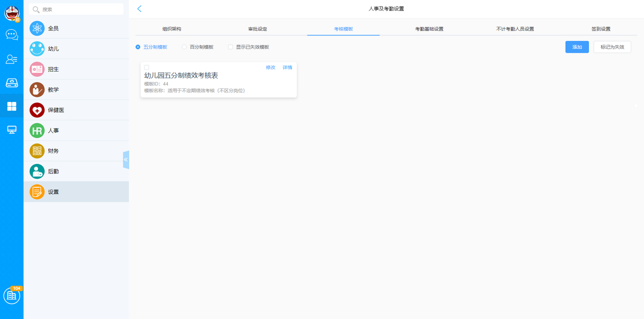Open the monitor display icon
Screen dimensions: 644x319
(x=12, y=130)
